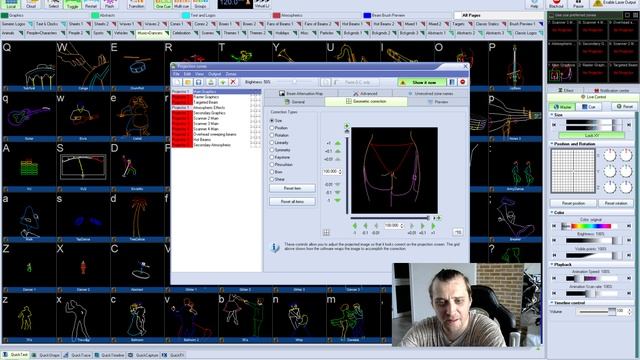Select the Linearity correction type radio button
The height and width of the screenshot is (360, 640).
(x=272, y=143)
